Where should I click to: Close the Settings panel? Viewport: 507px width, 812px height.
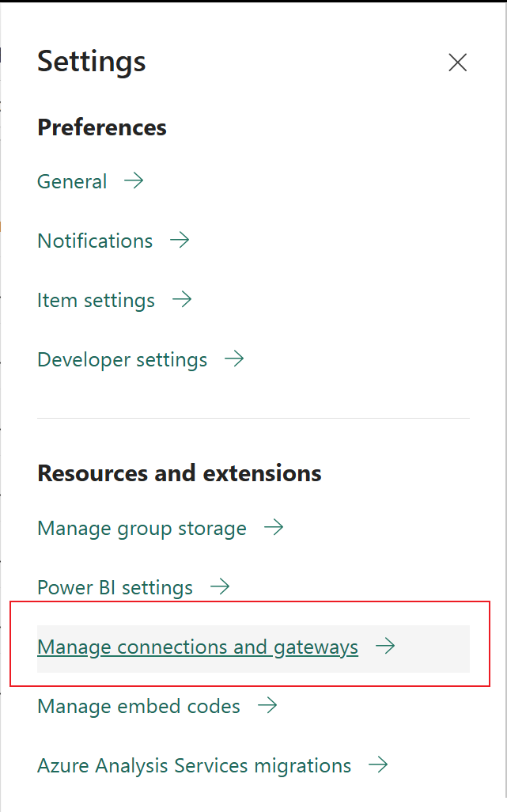click(457, 63)
